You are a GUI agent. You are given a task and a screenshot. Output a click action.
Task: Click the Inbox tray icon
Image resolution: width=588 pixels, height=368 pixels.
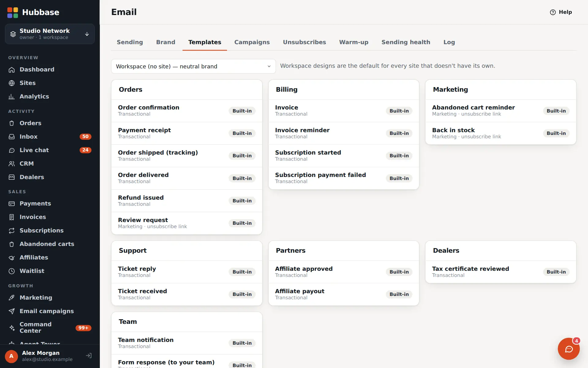12,137
